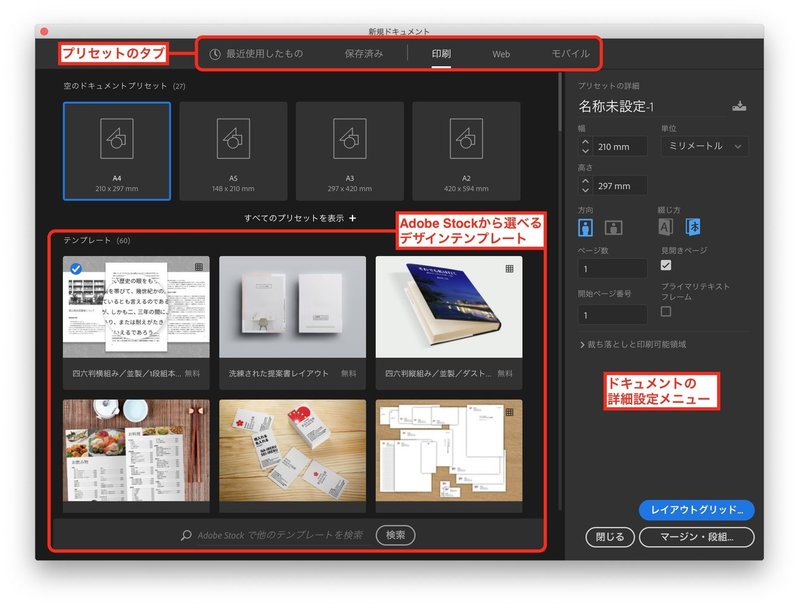800x608 pixels.
Task: Select the landscape orientation icon
Action: (x=613, y=227)
